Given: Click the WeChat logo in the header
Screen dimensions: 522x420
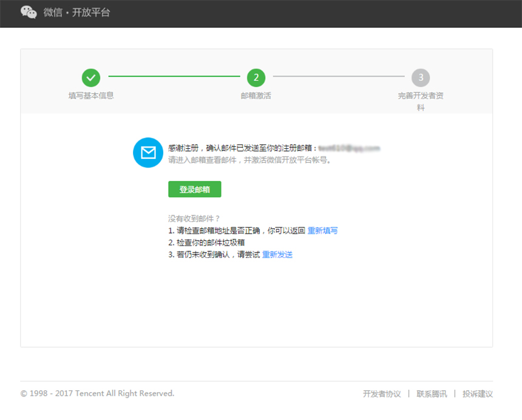Looking at the screenshot, I should coord(29,13).
